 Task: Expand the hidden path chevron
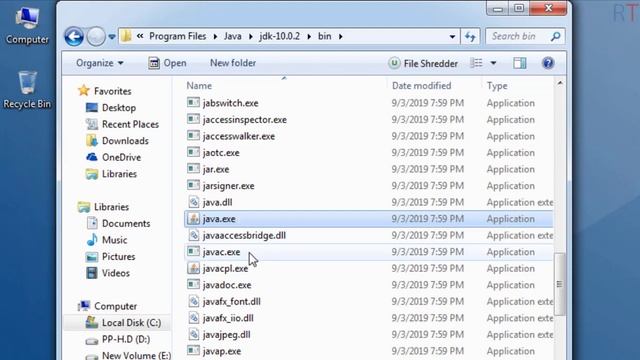140,36
